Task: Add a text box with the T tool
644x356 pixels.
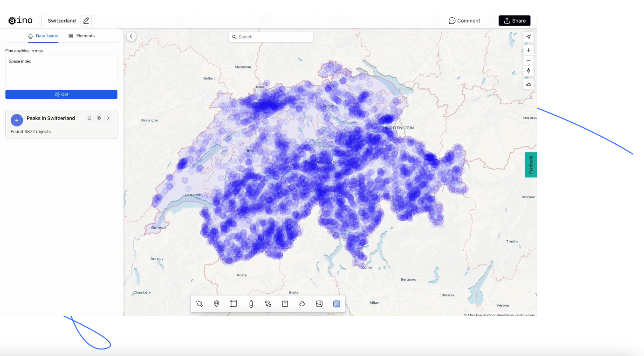Action: (285, 304)
